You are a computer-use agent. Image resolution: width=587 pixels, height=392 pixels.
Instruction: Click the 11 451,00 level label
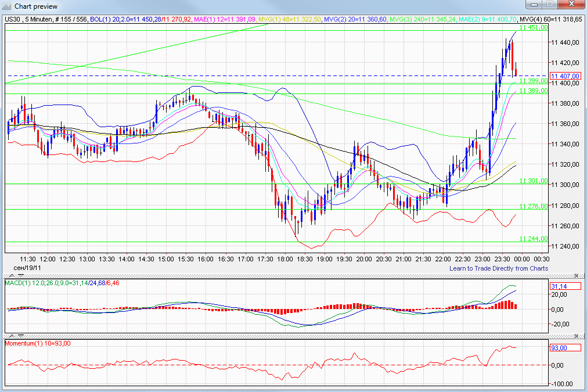click(x=534, y=27)
